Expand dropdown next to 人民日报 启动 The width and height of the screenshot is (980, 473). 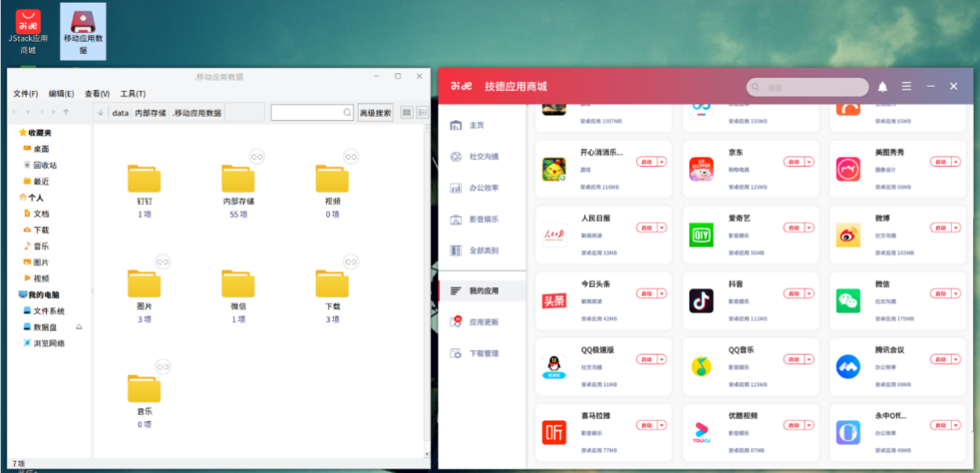pyautogui.click(x=662, y=228)
